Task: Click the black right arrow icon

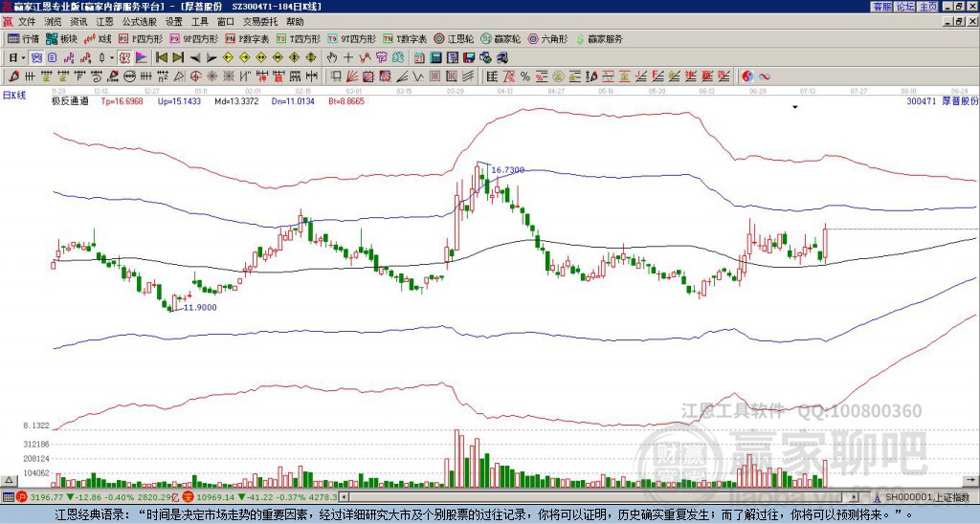Action: pos(212,58)
